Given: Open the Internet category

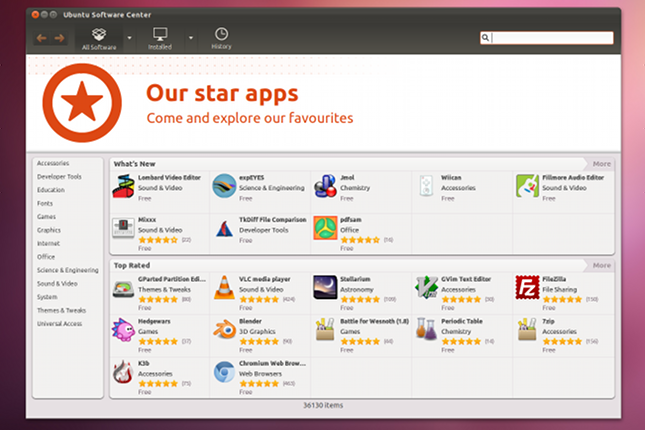Looking at the screenshot, I should tap(48, 244).
